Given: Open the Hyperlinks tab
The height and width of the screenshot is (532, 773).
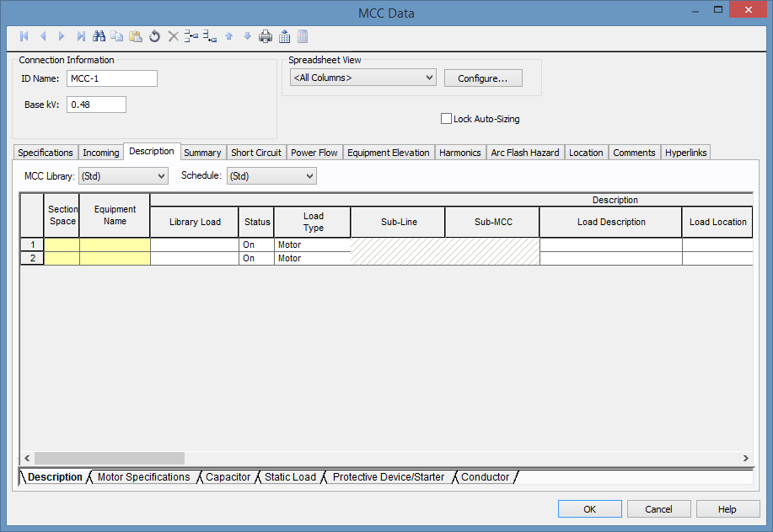Looking at the screenshot, I should pos(685,153).
